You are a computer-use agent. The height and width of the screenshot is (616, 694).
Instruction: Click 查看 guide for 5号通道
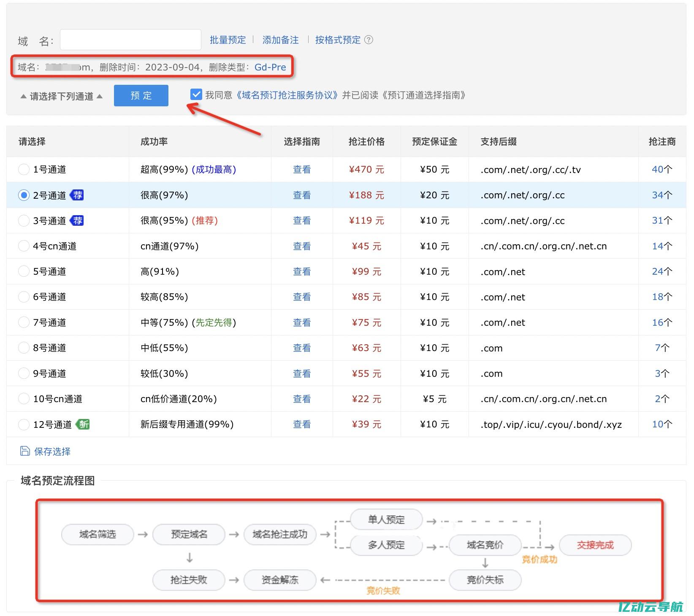point(302,271)
